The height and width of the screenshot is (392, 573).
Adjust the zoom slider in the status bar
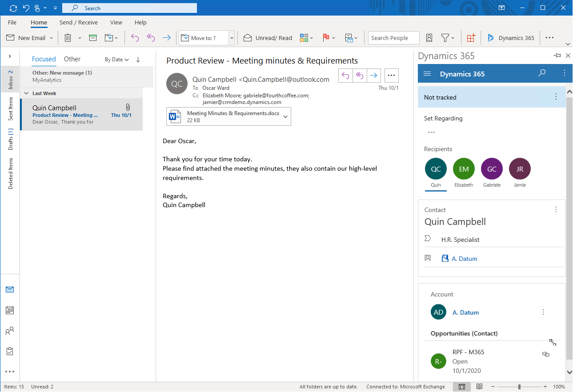(x=519, y=387)
